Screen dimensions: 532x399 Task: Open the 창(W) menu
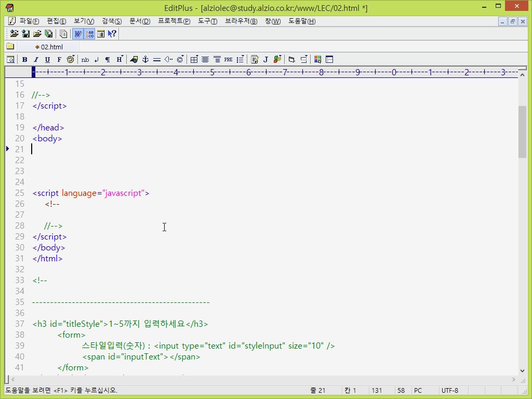273,21
